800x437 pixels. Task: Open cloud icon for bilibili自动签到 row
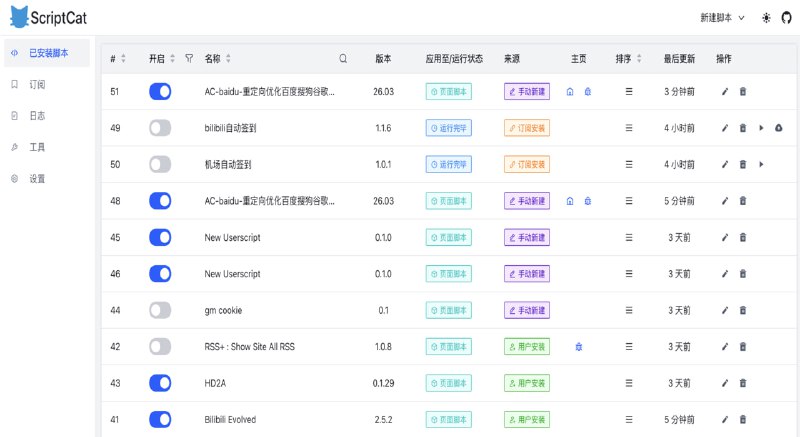(x=778, y=128)
